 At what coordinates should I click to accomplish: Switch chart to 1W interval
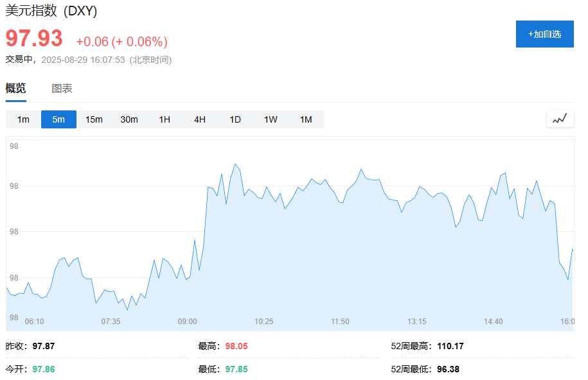click(271, 119)
